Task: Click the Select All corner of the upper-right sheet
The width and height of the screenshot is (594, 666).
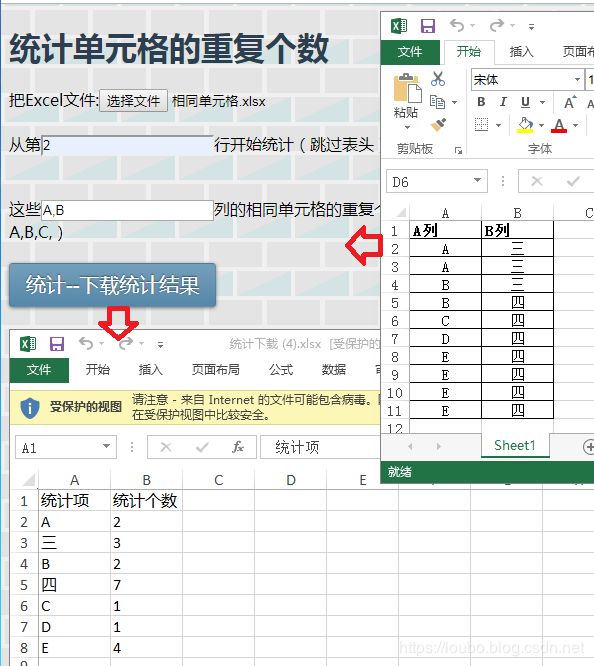Action: click(399, 212)
